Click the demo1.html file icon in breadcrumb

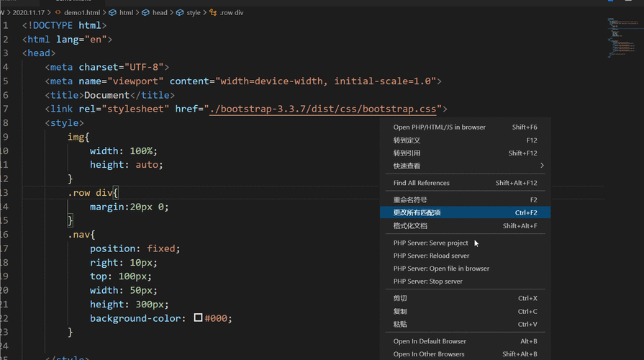point(58,13)
